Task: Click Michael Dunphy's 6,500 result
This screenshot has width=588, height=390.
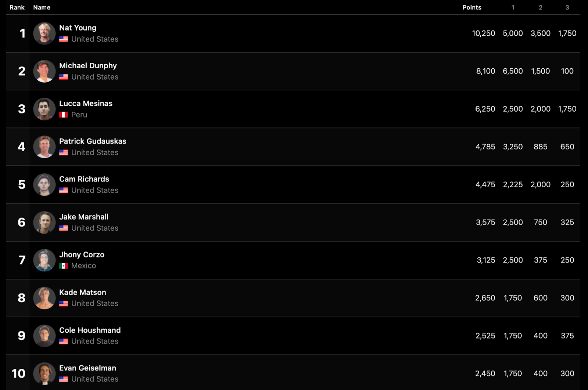Action: [513, 71]
